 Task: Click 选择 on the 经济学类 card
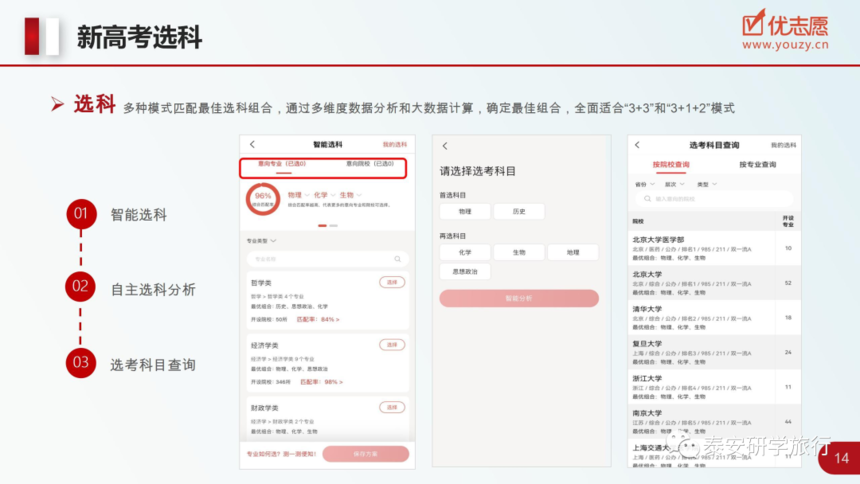tap(392, 345)
